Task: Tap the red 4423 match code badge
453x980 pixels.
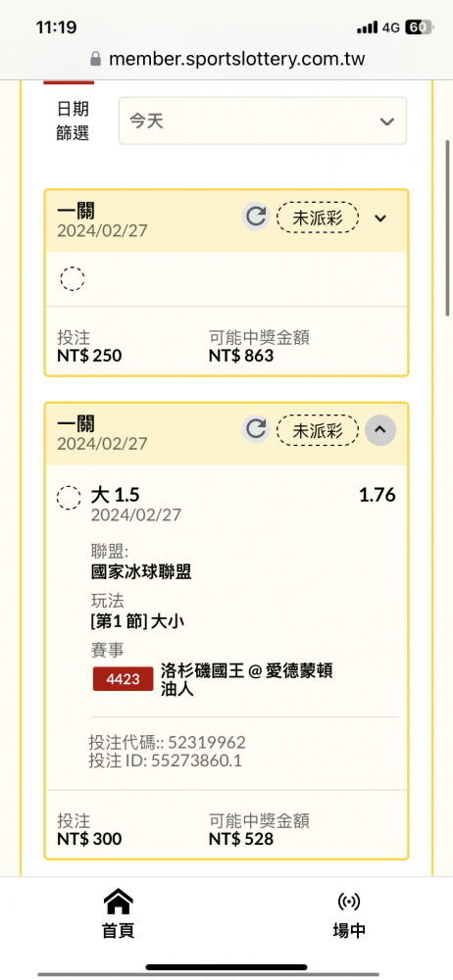Action: point(124,679)
